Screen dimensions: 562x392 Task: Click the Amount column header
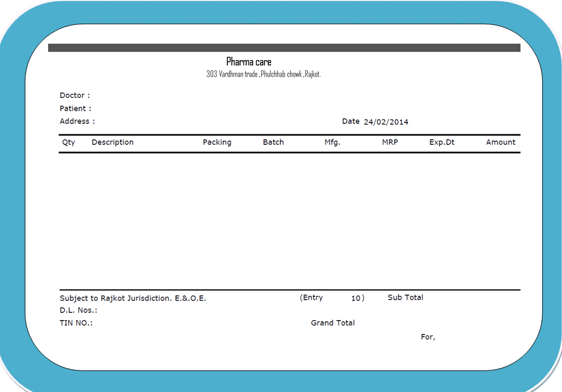500,142
